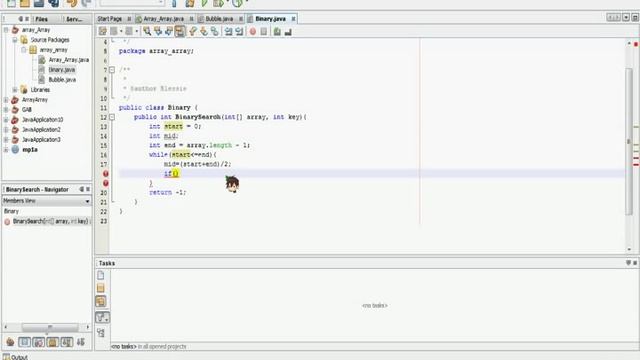Screen dimensions: 640x360
Task: Collapse array_array package node
Action: point(24,50)
